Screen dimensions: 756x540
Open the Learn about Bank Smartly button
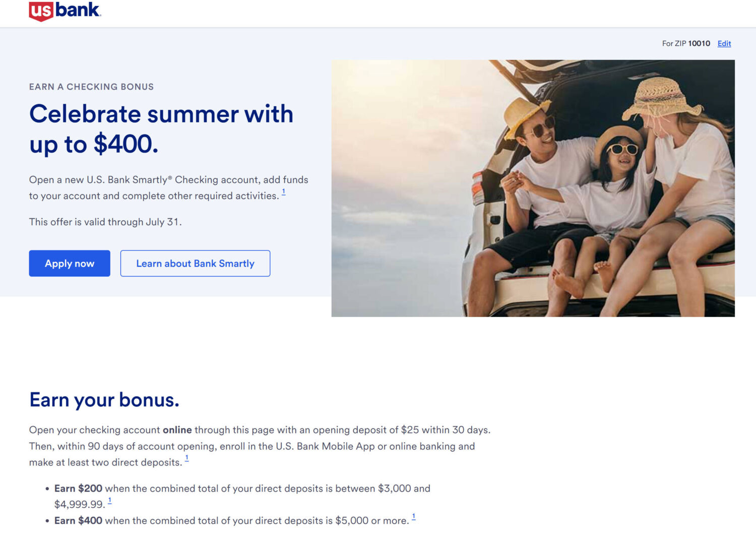pos(195,263)
